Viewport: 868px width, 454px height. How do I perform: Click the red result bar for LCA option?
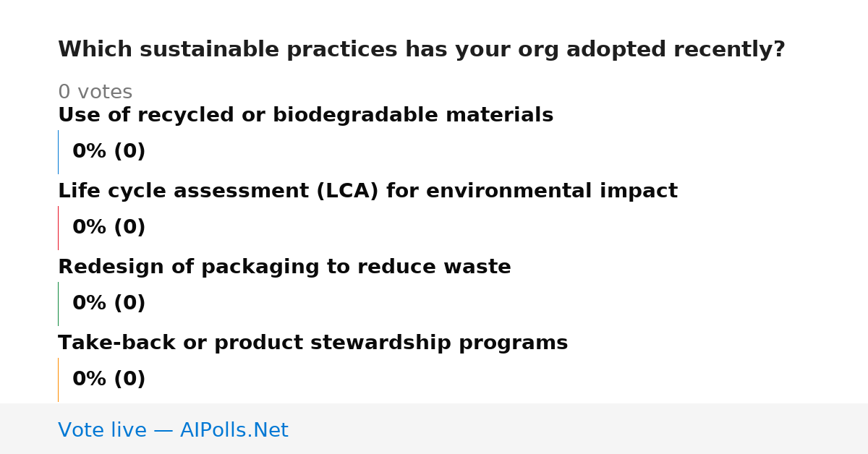click(58, 228)
